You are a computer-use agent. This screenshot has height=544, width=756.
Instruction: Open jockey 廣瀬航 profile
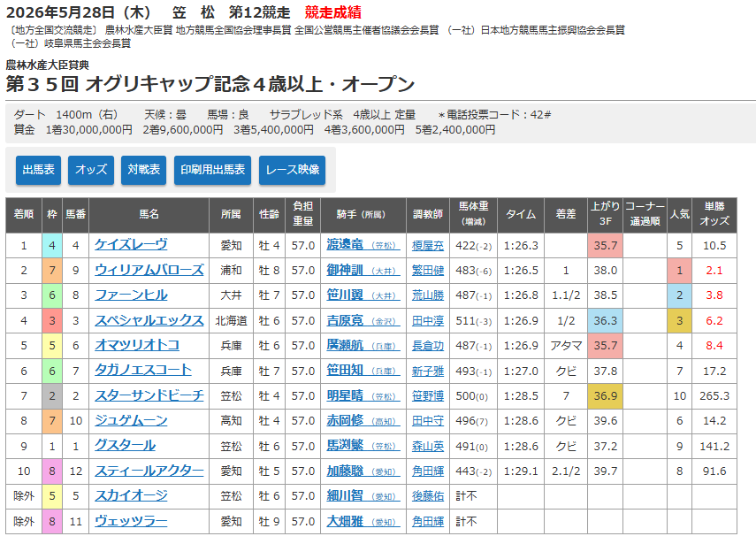pyautogui.click(x=363, y=345)
